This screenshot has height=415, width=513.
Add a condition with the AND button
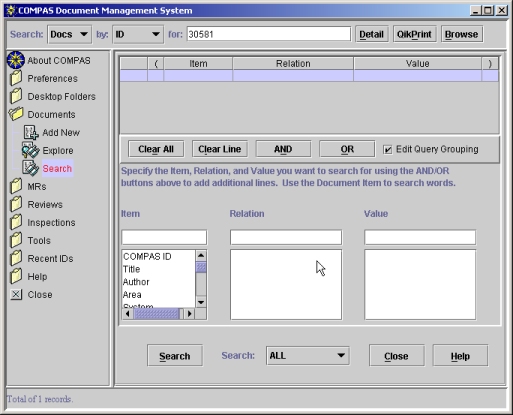pyautogui.click(x=283, y=149)
